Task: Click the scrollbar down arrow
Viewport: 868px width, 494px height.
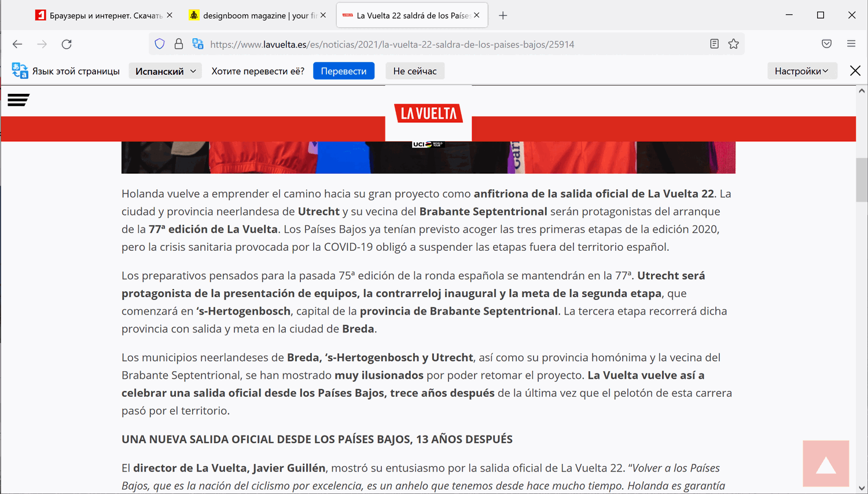Action: coord(862,488)
